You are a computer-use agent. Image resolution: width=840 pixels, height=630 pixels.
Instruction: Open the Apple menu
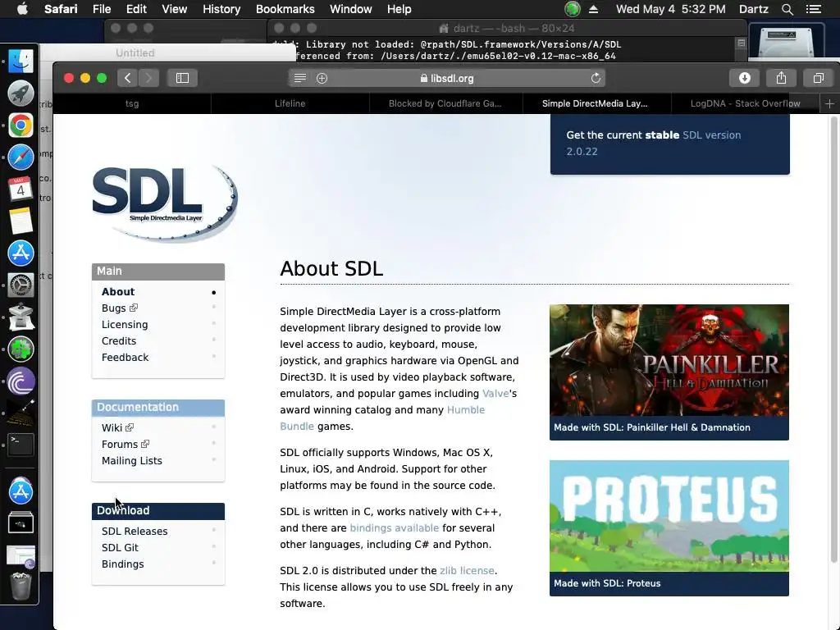22,9
